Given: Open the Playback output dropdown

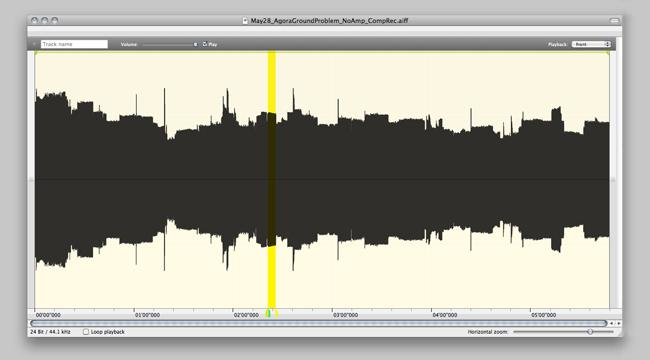Looking at the screenshot, I should pos(591,44).
